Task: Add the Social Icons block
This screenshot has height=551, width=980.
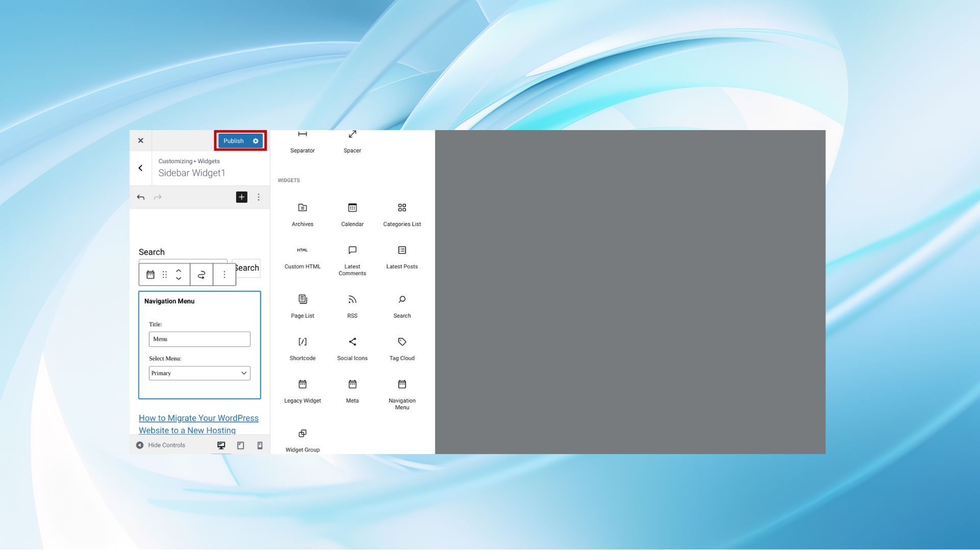Action: [x=352, y=348]
